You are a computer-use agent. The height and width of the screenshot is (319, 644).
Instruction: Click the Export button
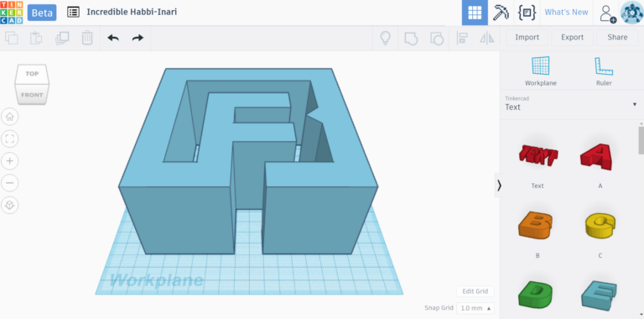click(x=572, y=38)
